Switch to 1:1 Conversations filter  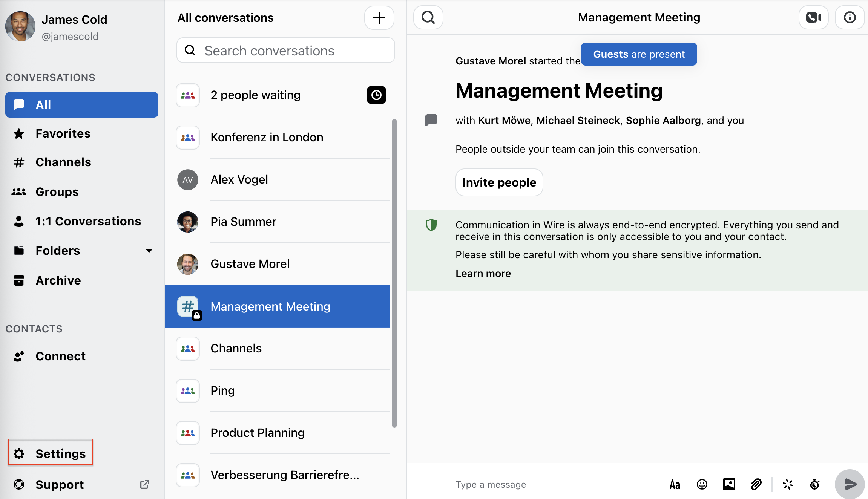(x=88, y=221)
